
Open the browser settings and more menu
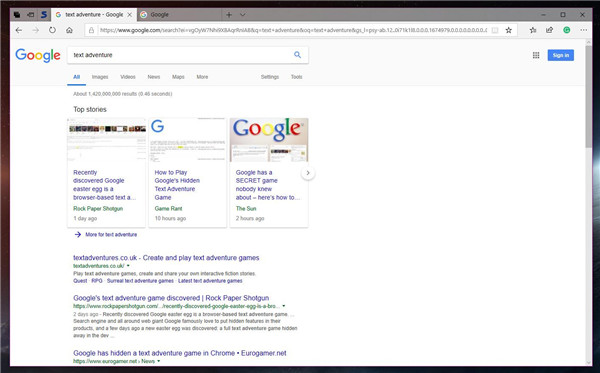point(584,30)
